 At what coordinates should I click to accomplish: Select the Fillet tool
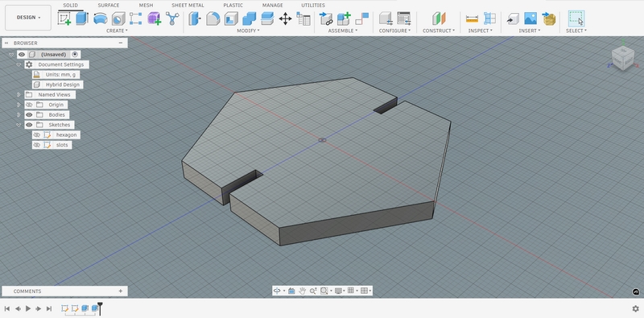click(x=213, y=19)
